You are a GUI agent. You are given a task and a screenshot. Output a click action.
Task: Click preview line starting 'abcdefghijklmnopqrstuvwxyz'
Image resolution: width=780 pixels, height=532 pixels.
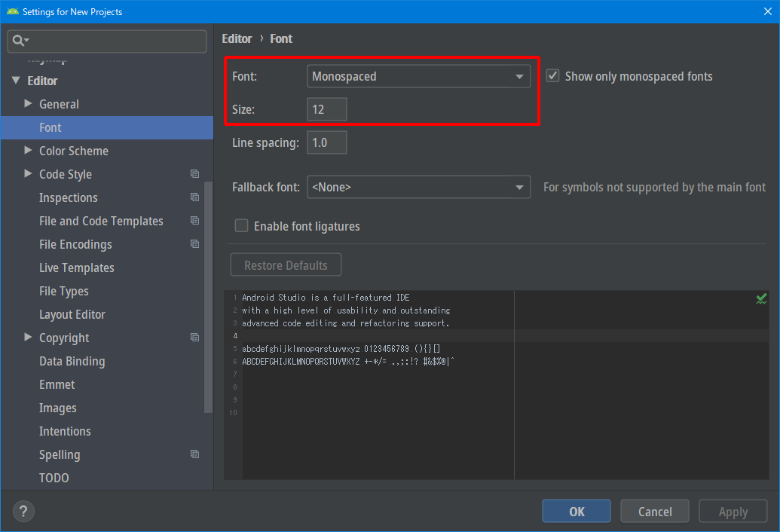[x=341, y=349]
